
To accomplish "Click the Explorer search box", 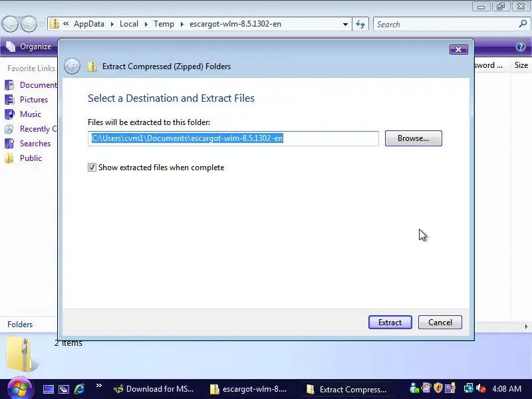I will tap(446, 24).
